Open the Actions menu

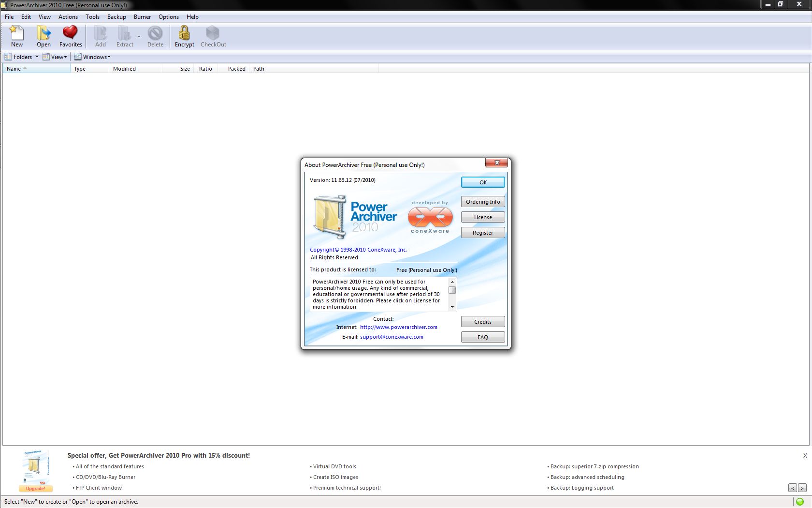pos(68,17)
